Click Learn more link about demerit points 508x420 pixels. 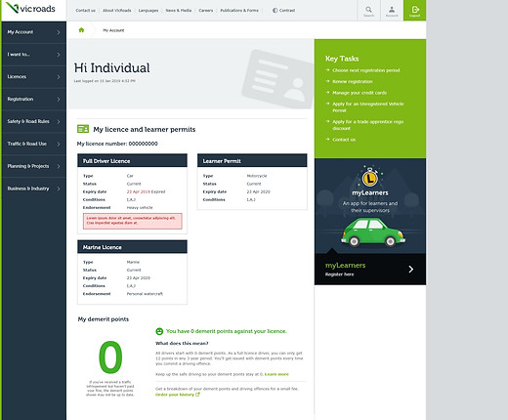276,374
